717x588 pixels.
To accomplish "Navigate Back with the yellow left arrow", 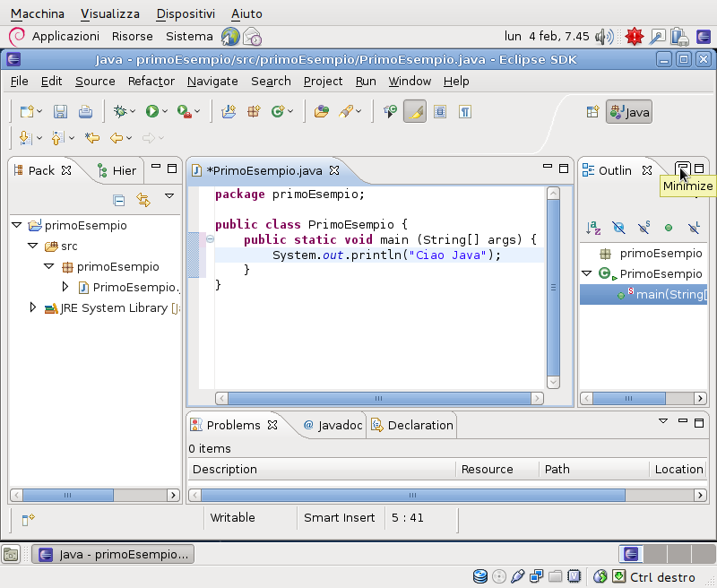I will tap(117, 138).
